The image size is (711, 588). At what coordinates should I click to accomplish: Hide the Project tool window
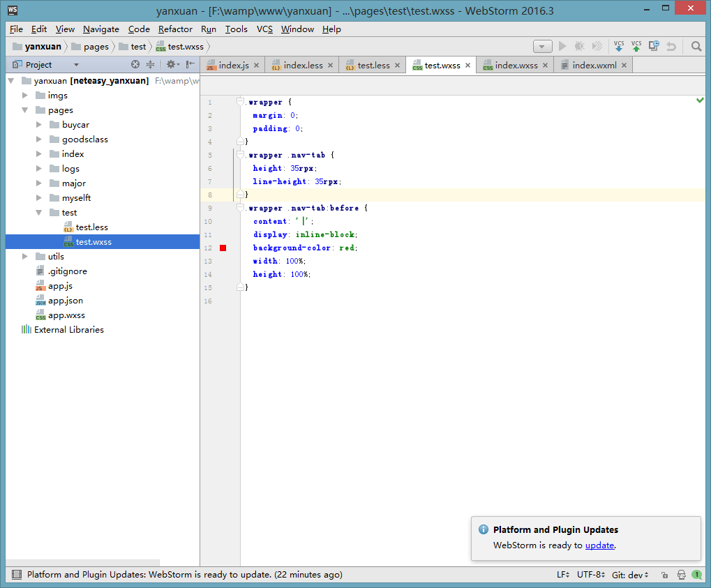click(x=190, y=64)
